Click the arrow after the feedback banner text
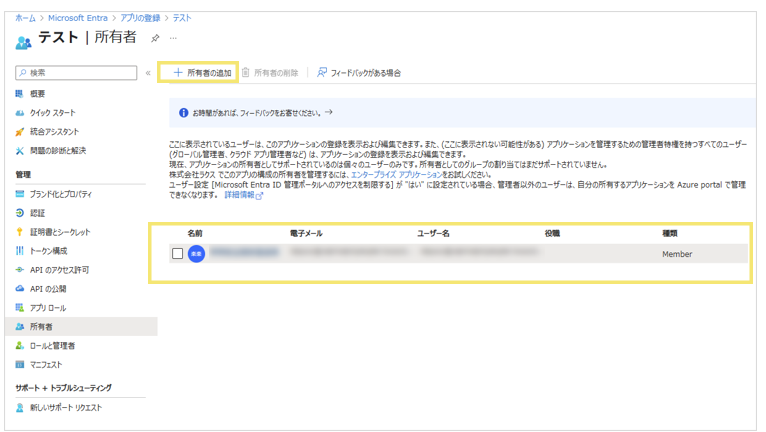Screen dimensions: 766x432 pos(329,112)
